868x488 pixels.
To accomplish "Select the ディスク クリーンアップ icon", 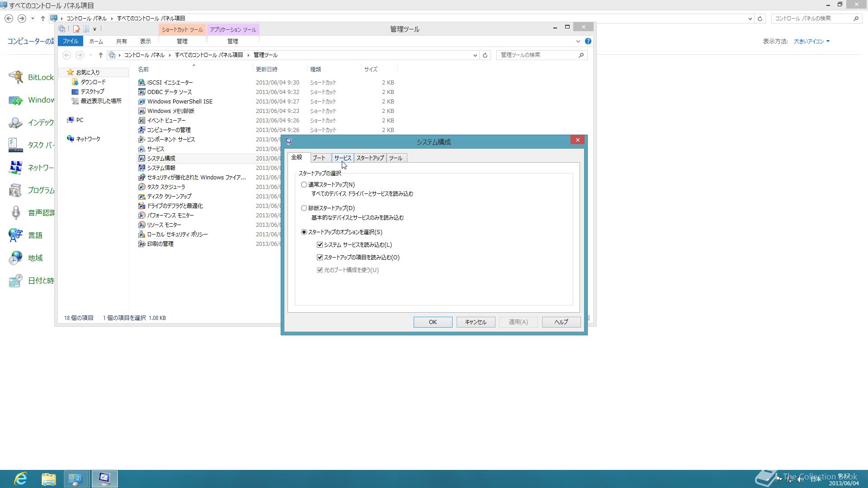I will (x=142, y=197).
